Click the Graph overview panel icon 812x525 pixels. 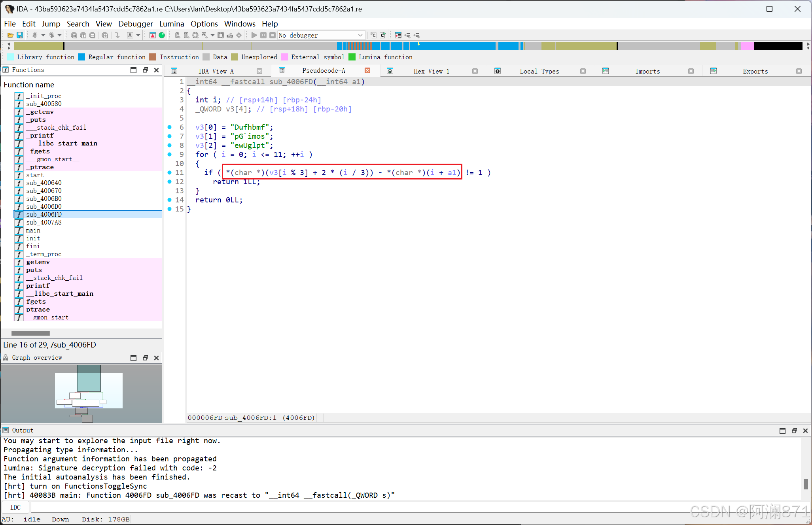point(6,357)
